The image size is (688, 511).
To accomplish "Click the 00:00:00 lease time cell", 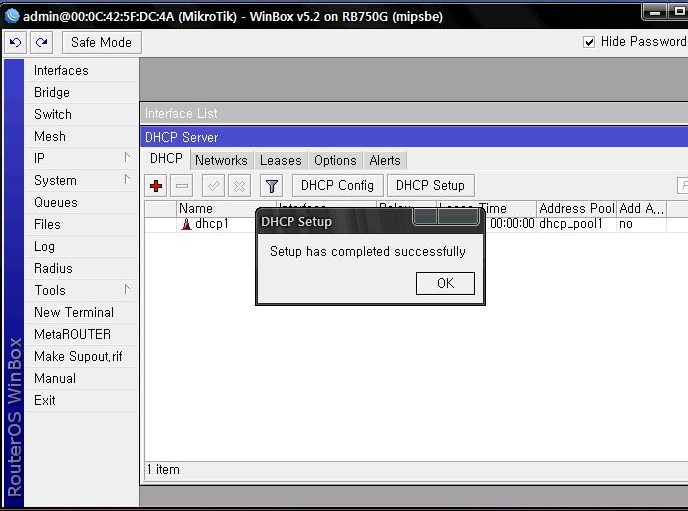I will pyautogui.click(x=512, y=224).
